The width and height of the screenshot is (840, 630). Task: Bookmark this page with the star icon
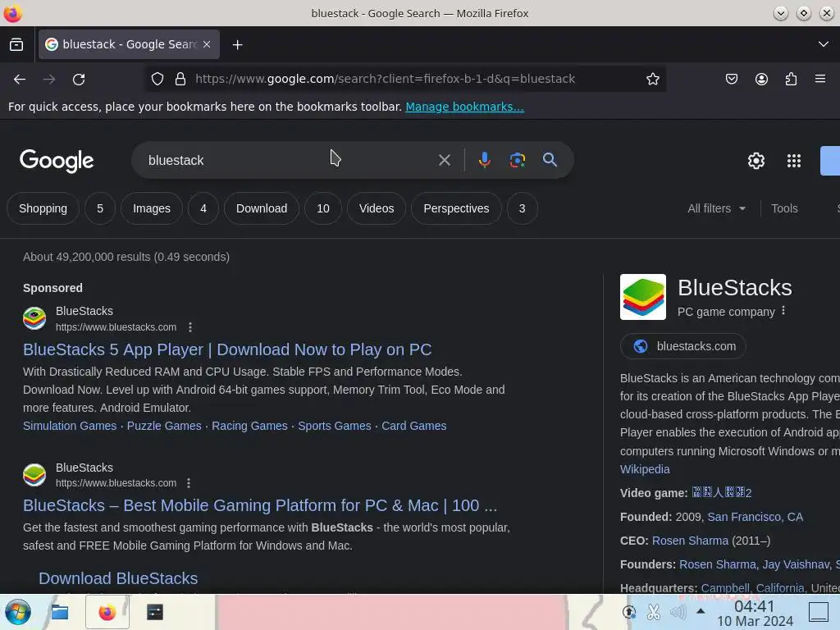pyautogui.click(x=652, y=80)
